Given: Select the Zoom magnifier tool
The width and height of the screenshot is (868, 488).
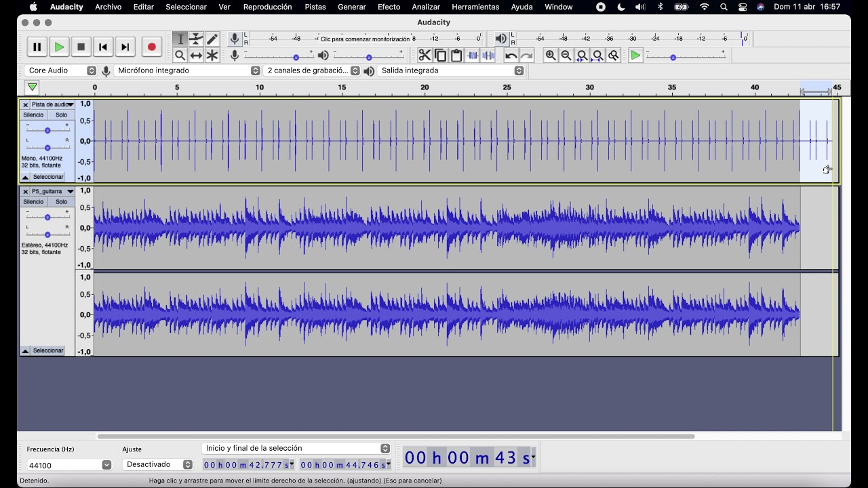Looking at the screenshot, I should 180,56.
